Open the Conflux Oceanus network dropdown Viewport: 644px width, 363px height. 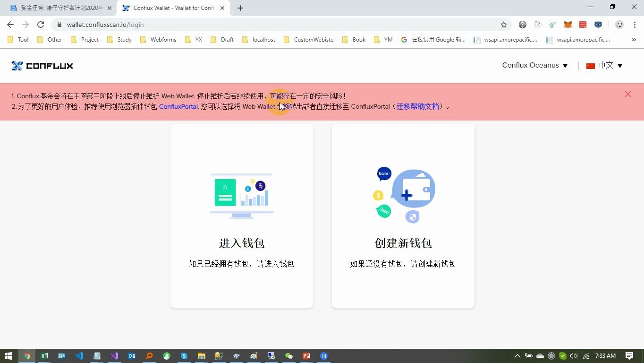click(535, 65)
